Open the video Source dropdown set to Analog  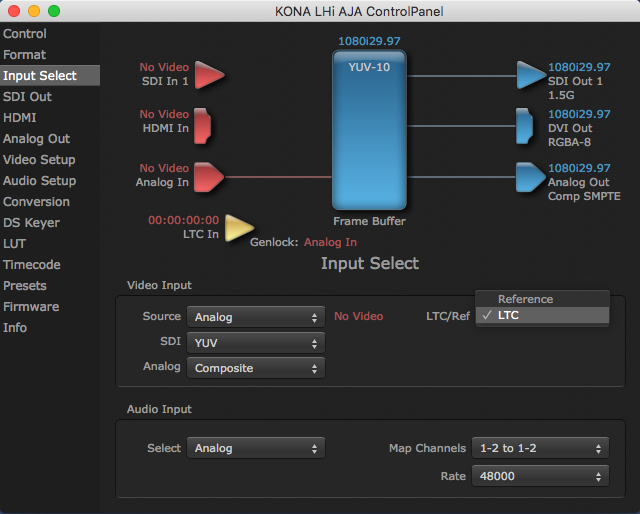coord(256,317)
